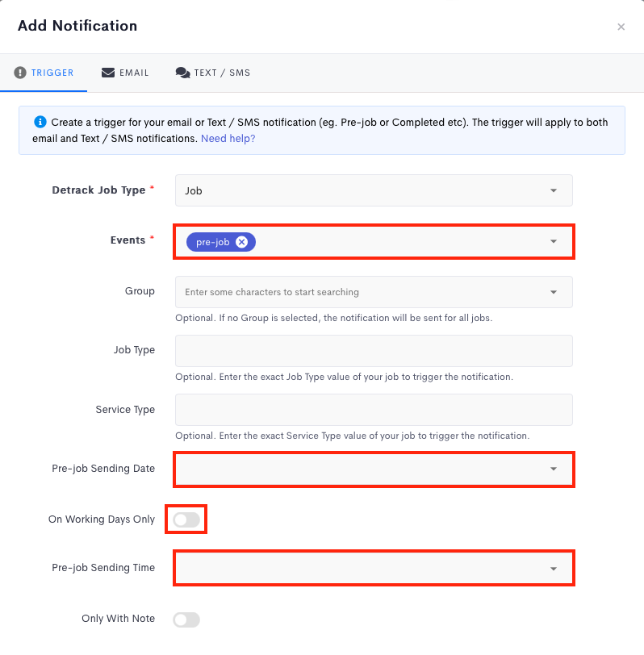Viewport: 644px width, 655px height.
Task: Open the Detrack Job Type dropdown
Action: (374, 190)
